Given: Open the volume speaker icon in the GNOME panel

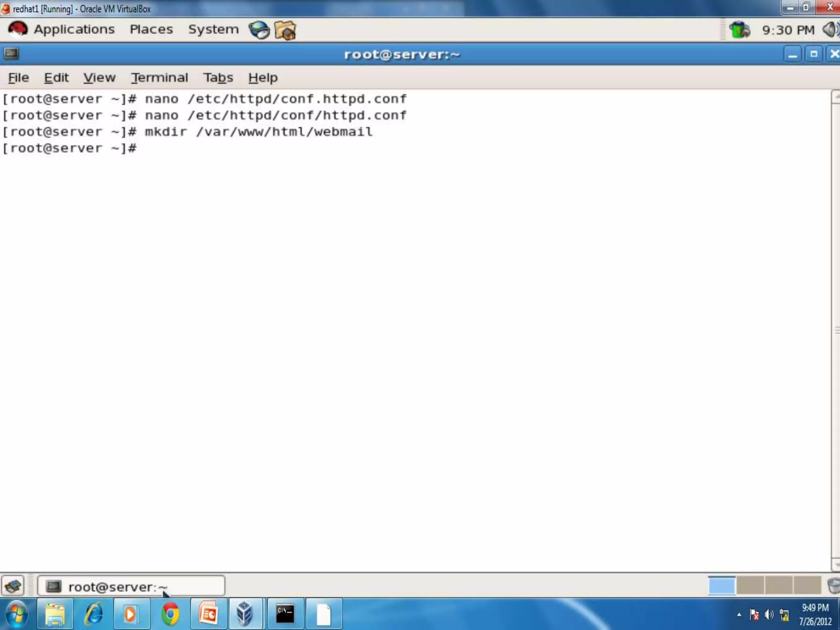Looking at the screenshot, I should (x=831, y=30).
